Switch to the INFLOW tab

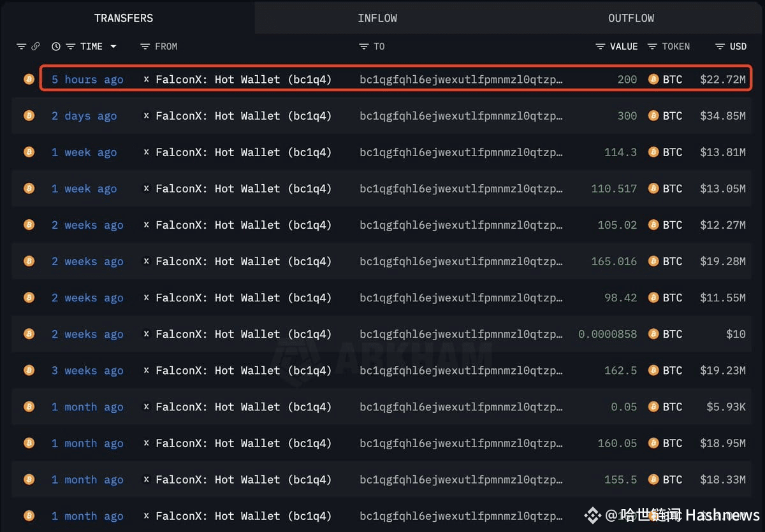click(x=377, y=18)
